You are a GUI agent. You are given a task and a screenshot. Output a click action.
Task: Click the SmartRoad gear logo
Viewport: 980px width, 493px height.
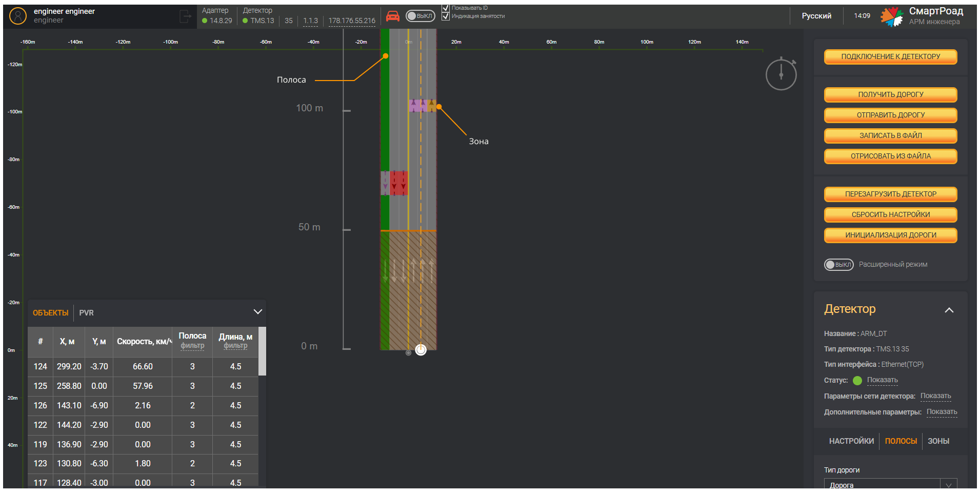[x=892, y=16]
